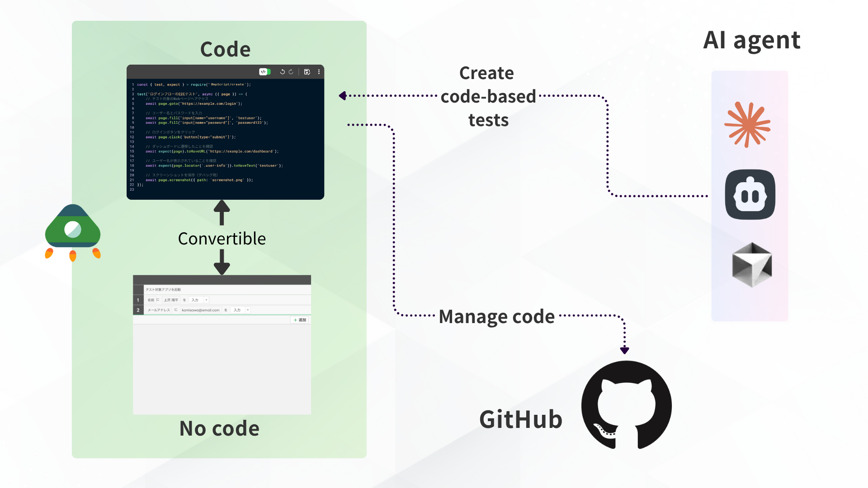
Task: Click the 上沢 陽平 value field in step 1
Action: [171, 300]
